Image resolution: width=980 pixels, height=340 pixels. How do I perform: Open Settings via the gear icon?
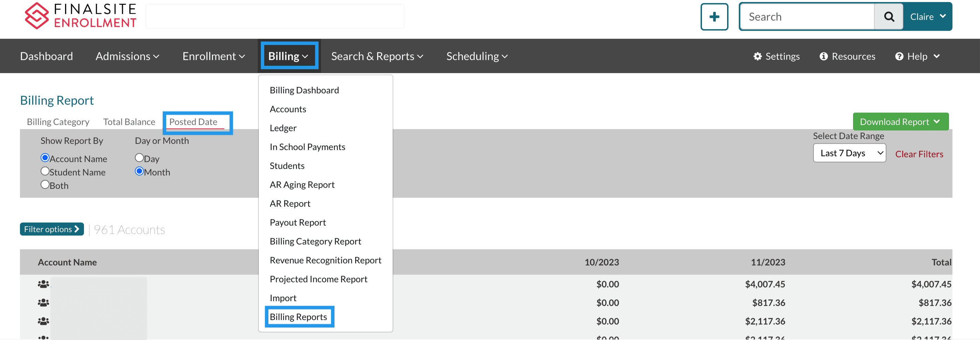(x=757, y=56)
